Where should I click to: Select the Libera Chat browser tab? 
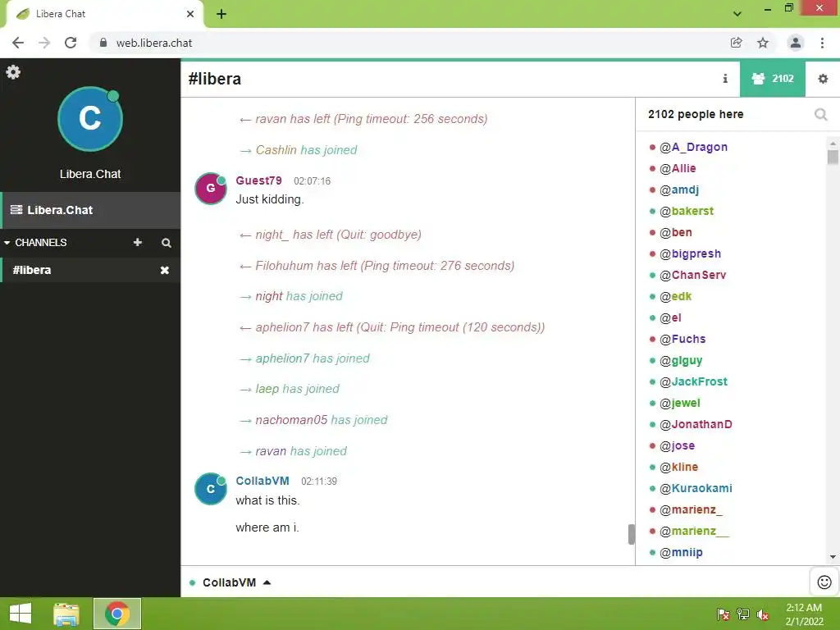click(104, 14)
